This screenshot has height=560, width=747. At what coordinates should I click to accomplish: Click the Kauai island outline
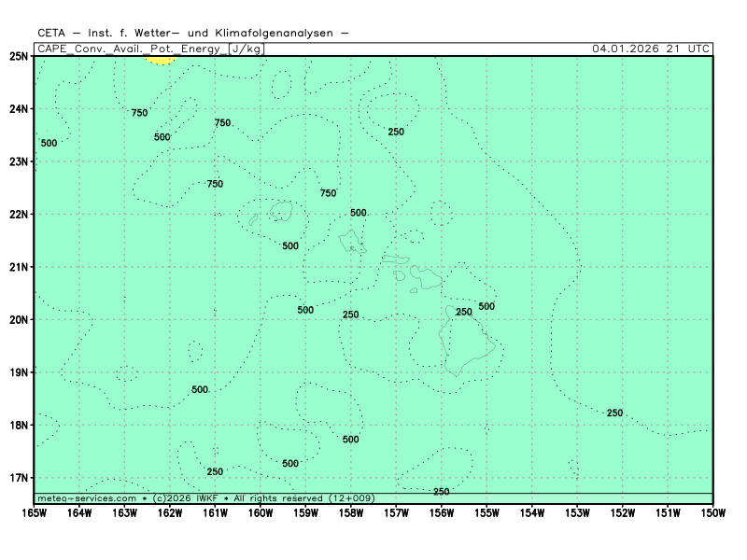click(x=281, y=212)
